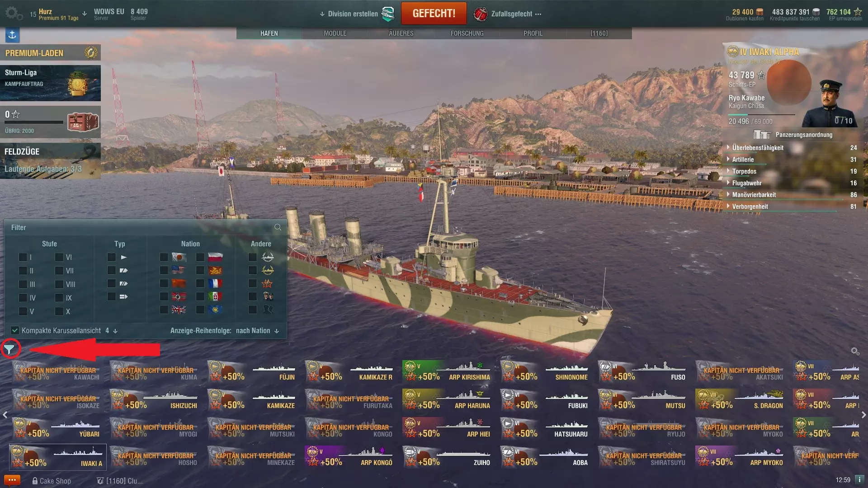Open the PREMIUM-LADEN button
This screenshot has width=868, height=488.
(x=51, y=53)
